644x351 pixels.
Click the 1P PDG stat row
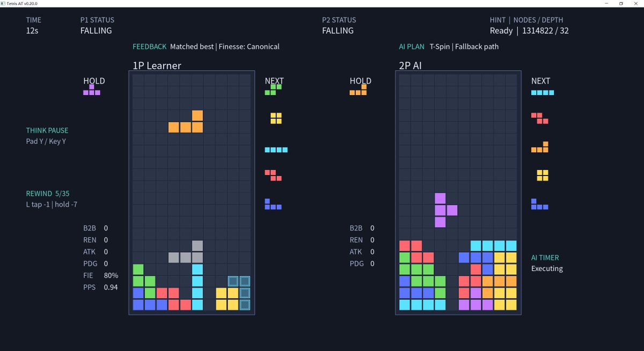tap(96, 264)
